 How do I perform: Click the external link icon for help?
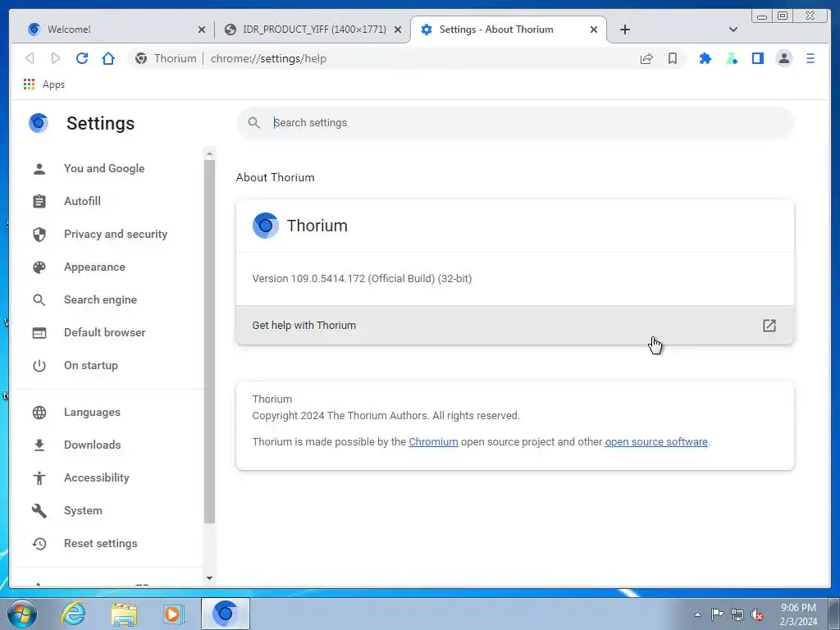pos(769,325)
